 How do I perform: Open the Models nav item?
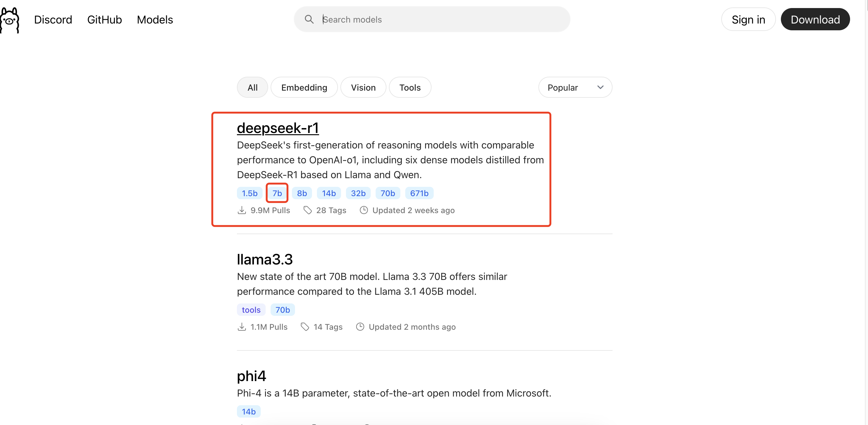click(x=155, y=19)
